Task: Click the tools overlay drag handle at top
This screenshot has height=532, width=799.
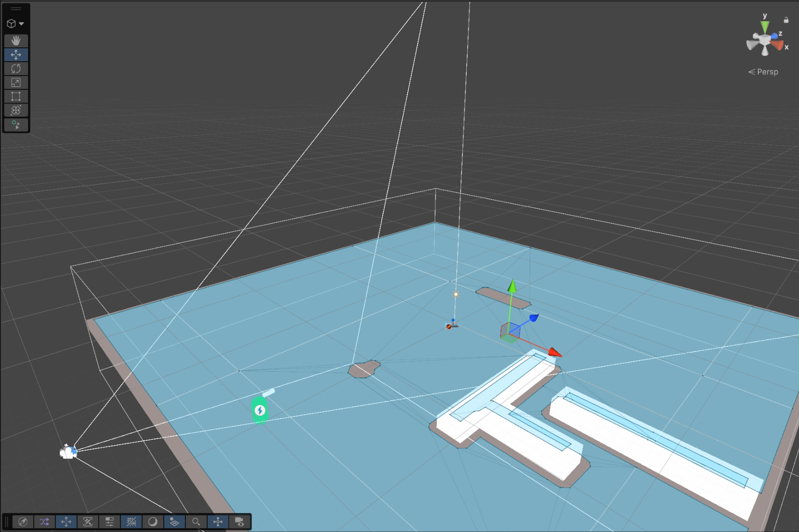Action: [16, 9]
